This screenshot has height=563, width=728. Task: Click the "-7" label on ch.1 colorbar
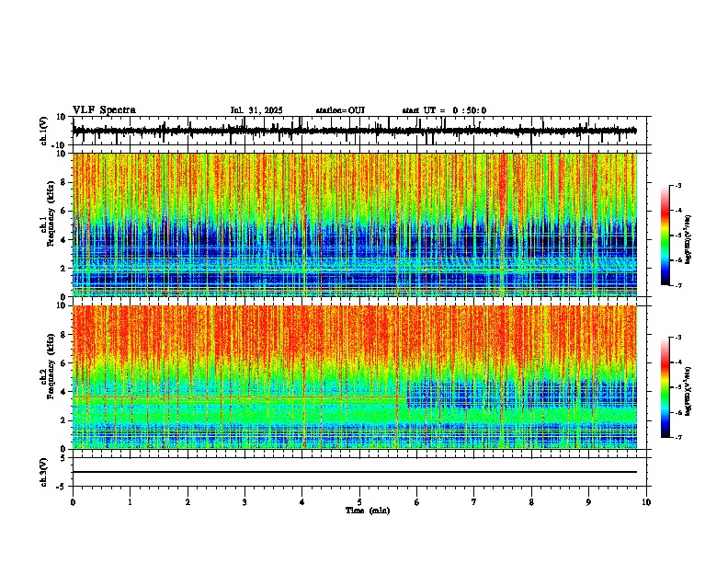coord(678,285)
